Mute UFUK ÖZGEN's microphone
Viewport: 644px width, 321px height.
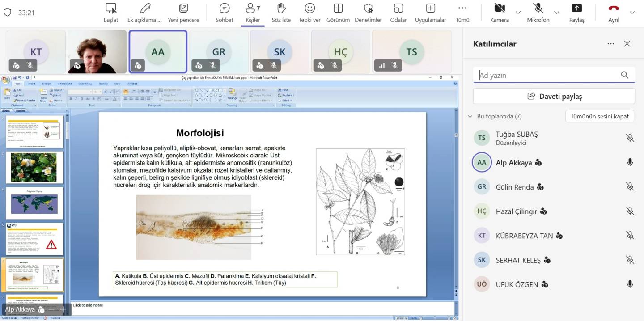coord(630,284)
